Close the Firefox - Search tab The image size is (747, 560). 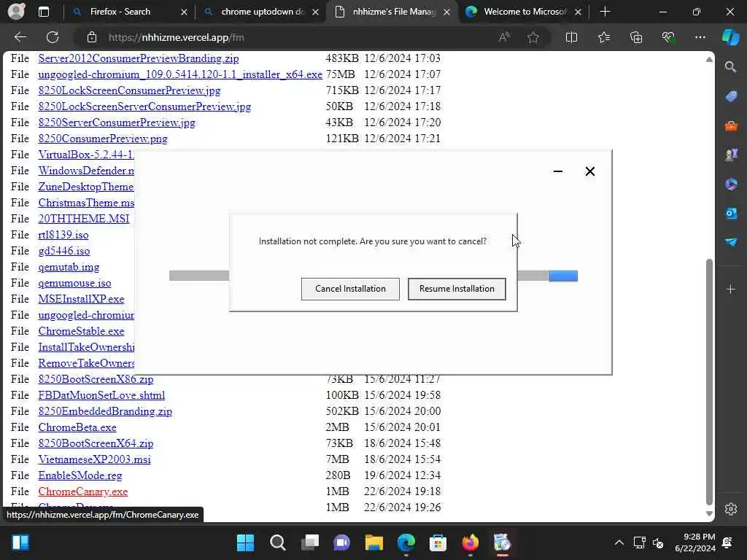coord(184,12)
